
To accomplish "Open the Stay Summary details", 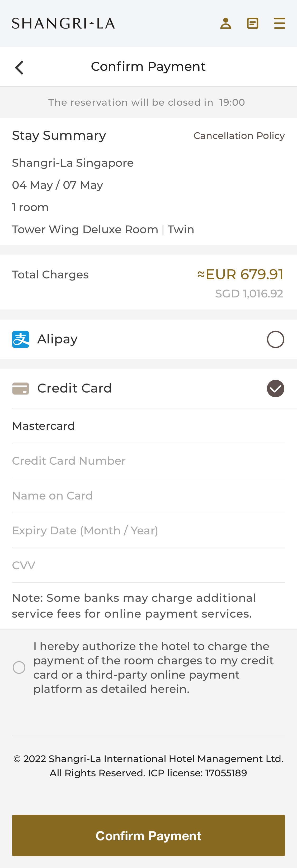I will pos(59,135).
